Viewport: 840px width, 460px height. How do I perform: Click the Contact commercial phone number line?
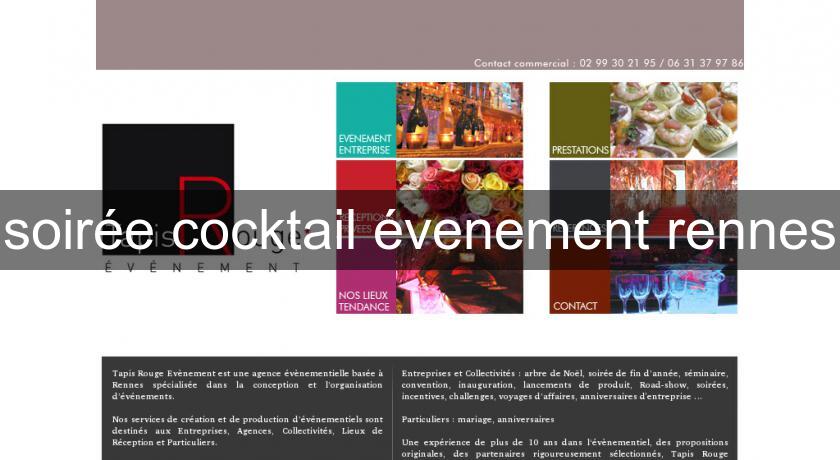point(608,63)
